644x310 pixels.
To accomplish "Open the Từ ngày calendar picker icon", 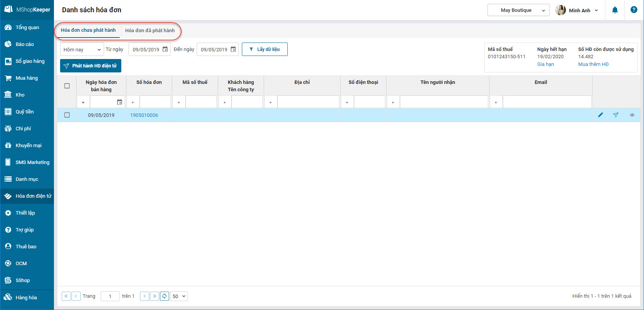I will coord(165,49).
